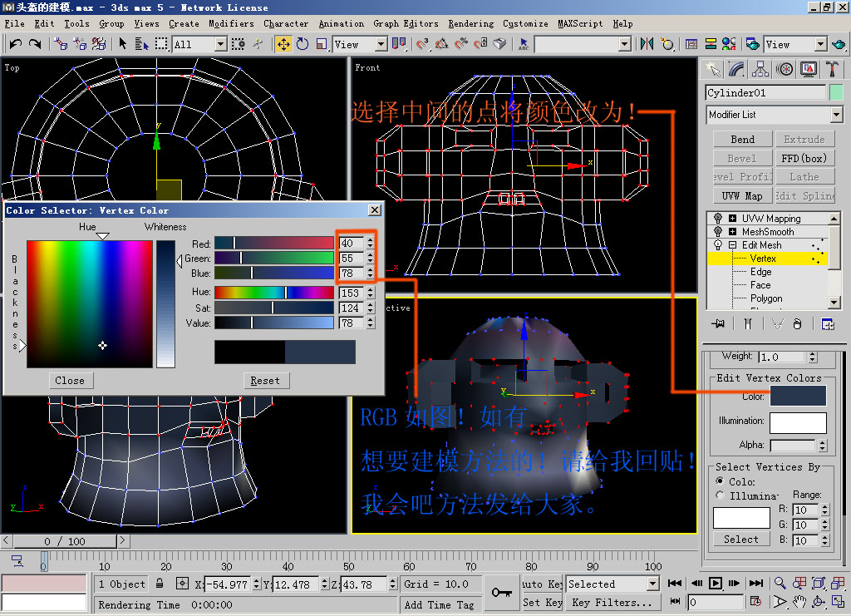The image size is (851, 616).
Task: Toggle the Edit Mesh modifier light bulb
Action: coord(718,245)
